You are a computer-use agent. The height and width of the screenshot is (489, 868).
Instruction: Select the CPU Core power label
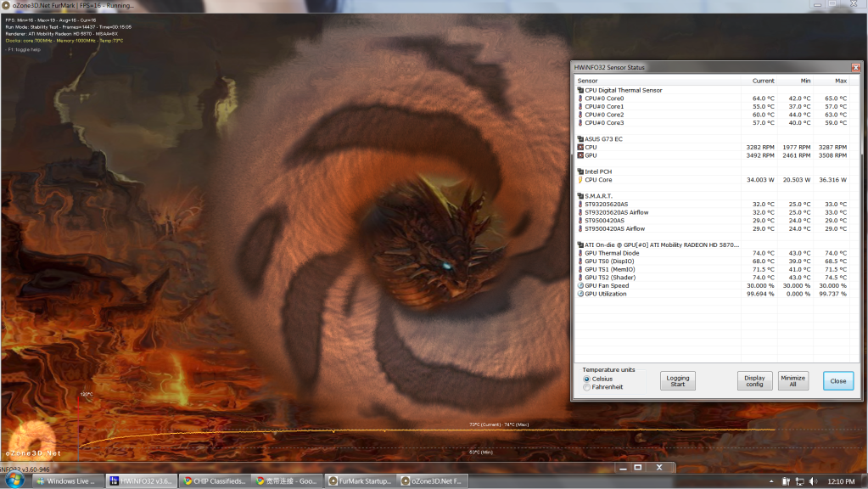click(x=598, y=180)
